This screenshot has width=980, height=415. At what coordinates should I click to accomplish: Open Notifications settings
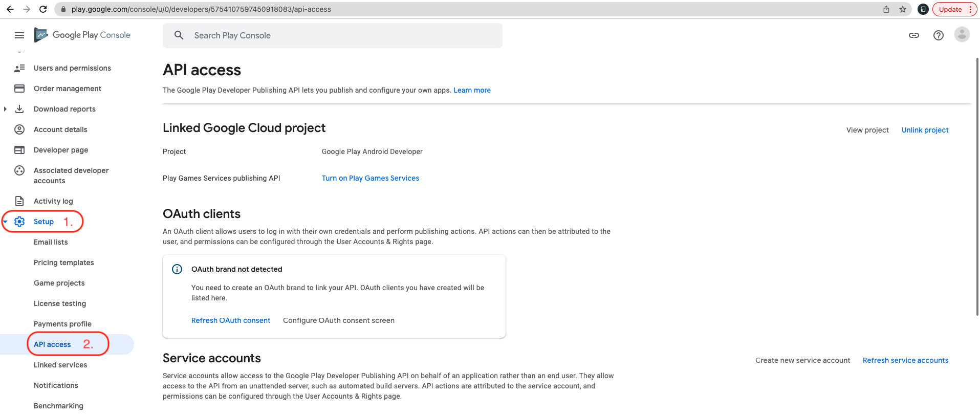(x=56, y=385)
